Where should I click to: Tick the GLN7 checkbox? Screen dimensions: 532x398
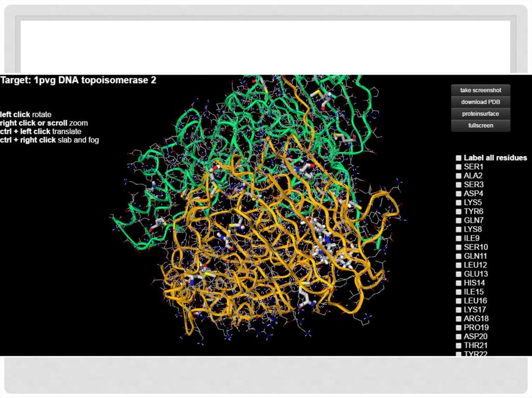459,221
